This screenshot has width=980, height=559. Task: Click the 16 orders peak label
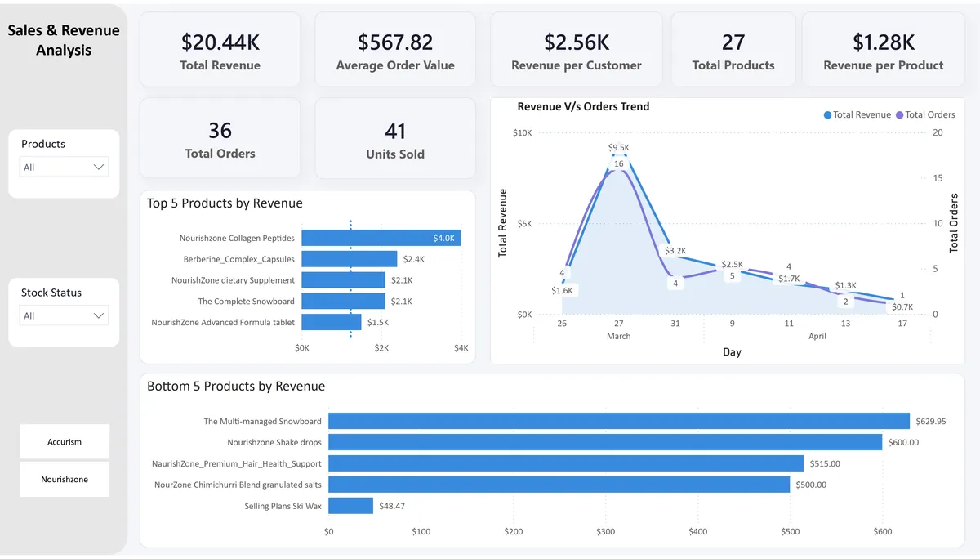point(619,163)
